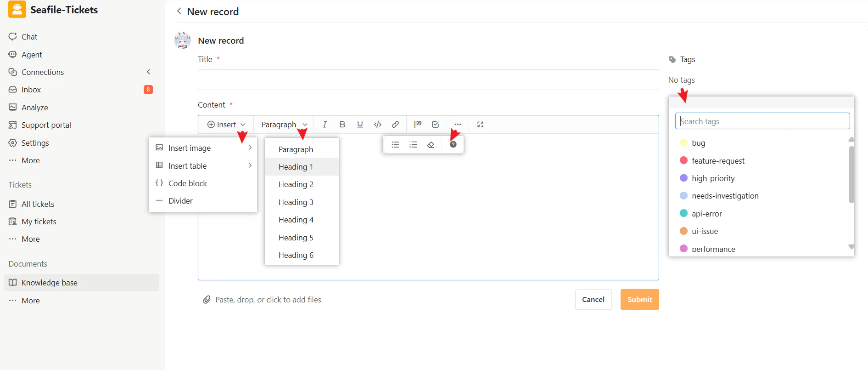The image size is (868, 370).
Task: Select Paragraph style option
Action: 302,149
